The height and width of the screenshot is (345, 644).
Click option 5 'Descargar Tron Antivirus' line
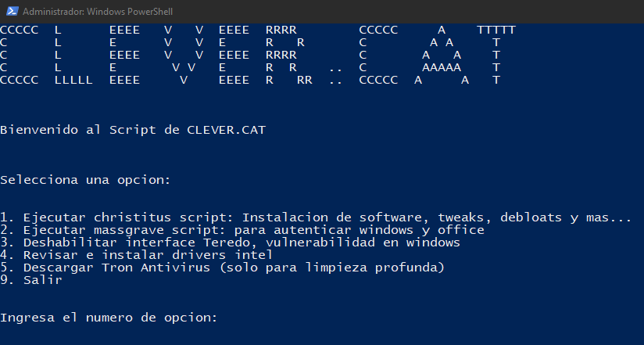click(x=222, y=268)
